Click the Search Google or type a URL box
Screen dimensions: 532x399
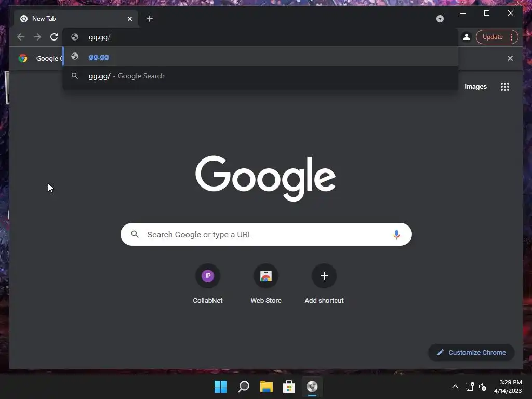tap(266, 234)
